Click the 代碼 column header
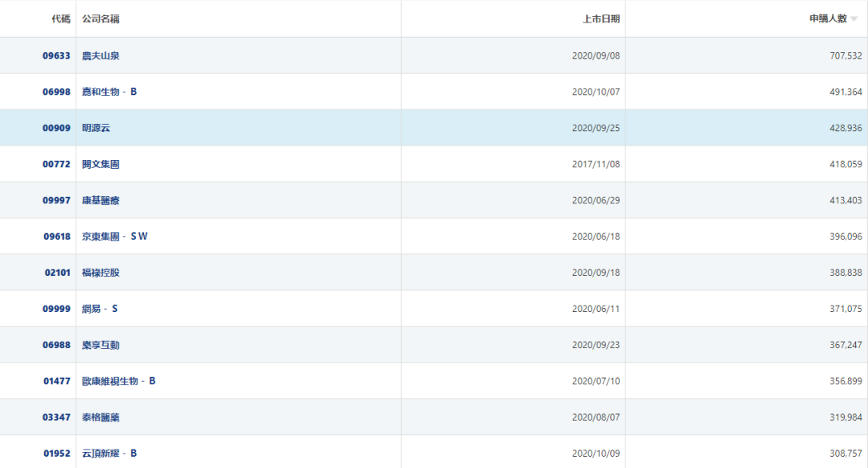The image size is (868, 468). point(61,18)
